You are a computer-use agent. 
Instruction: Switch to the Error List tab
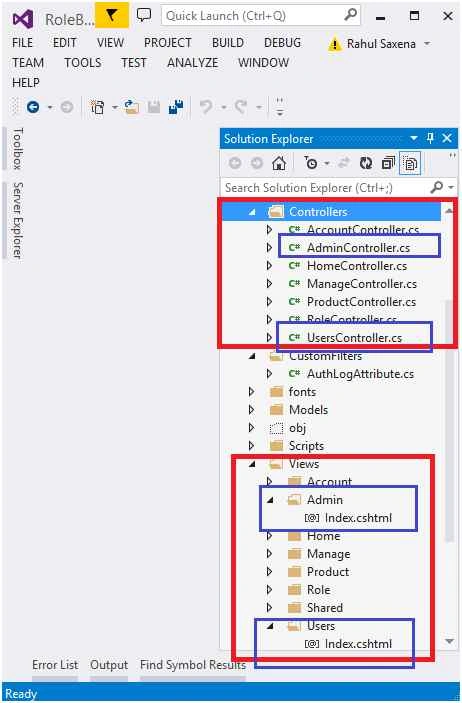(55, 664)
